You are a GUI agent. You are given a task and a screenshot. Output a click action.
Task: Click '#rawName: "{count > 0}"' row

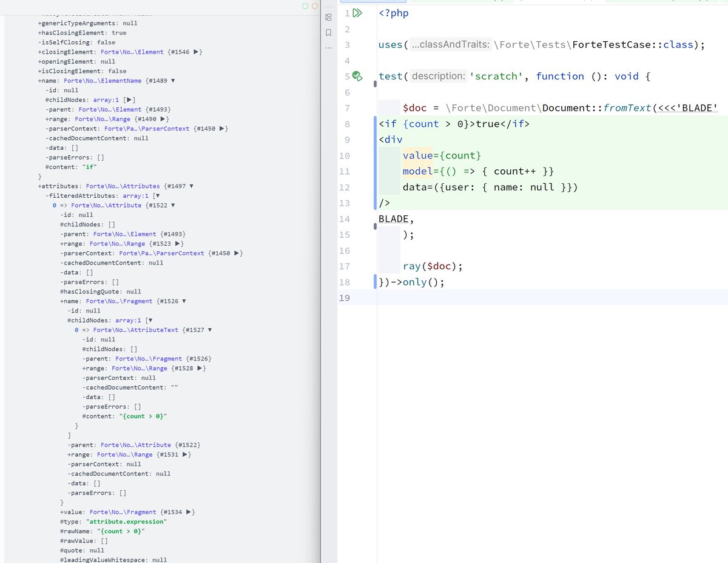(103, 531)
